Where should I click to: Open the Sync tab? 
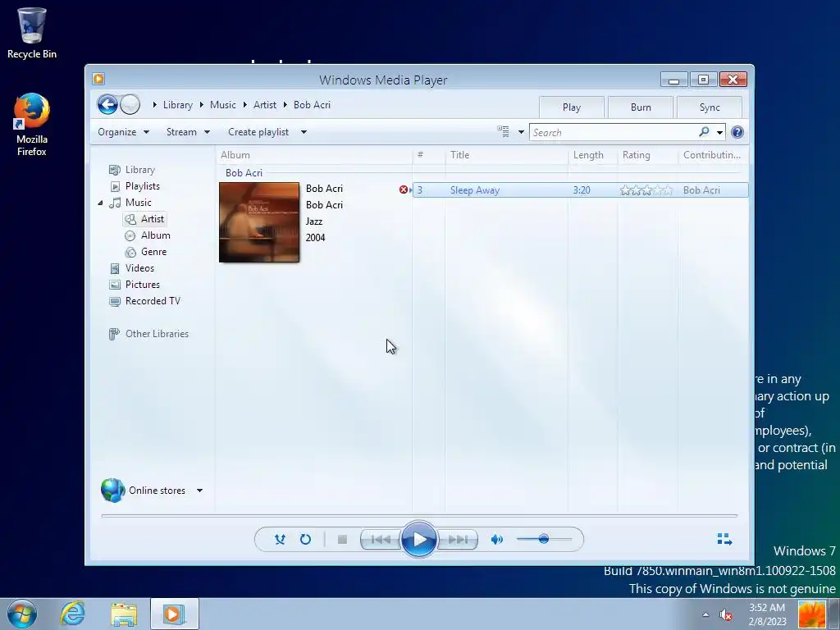[710, 107]
